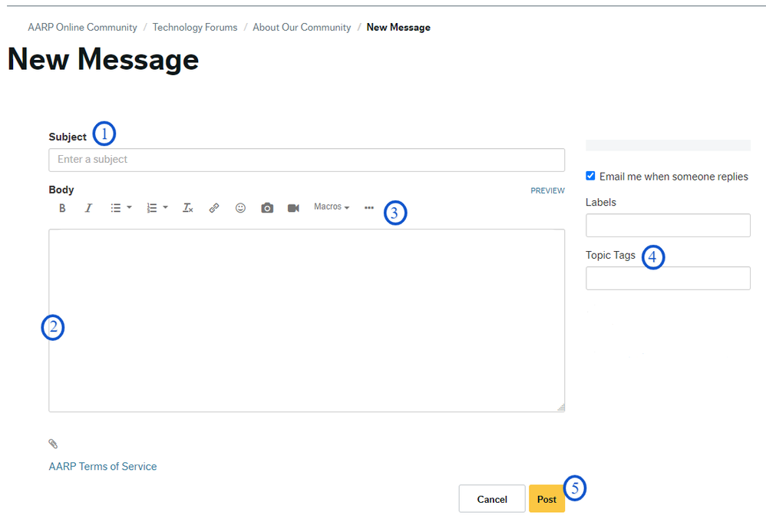
Task: Insert a video with camcorder icon
Action: 293,208
